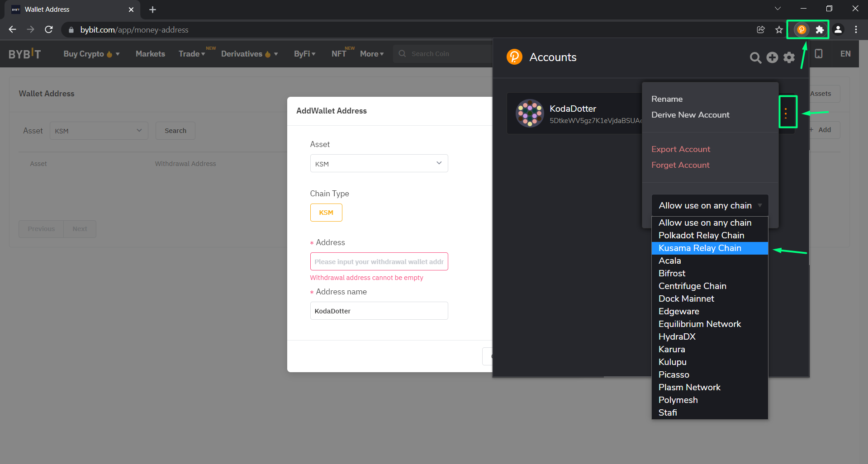
Task: Click the Polkadot.js extension icon in toolbar
Action: (x=801, y=30)
